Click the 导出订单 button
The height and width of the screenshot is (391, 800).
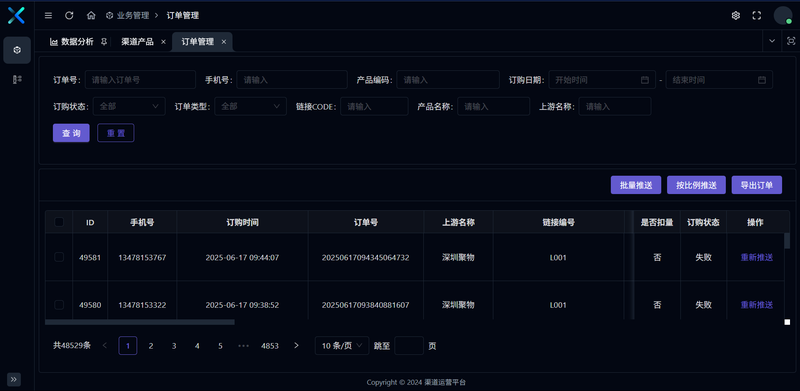[757, 185]
